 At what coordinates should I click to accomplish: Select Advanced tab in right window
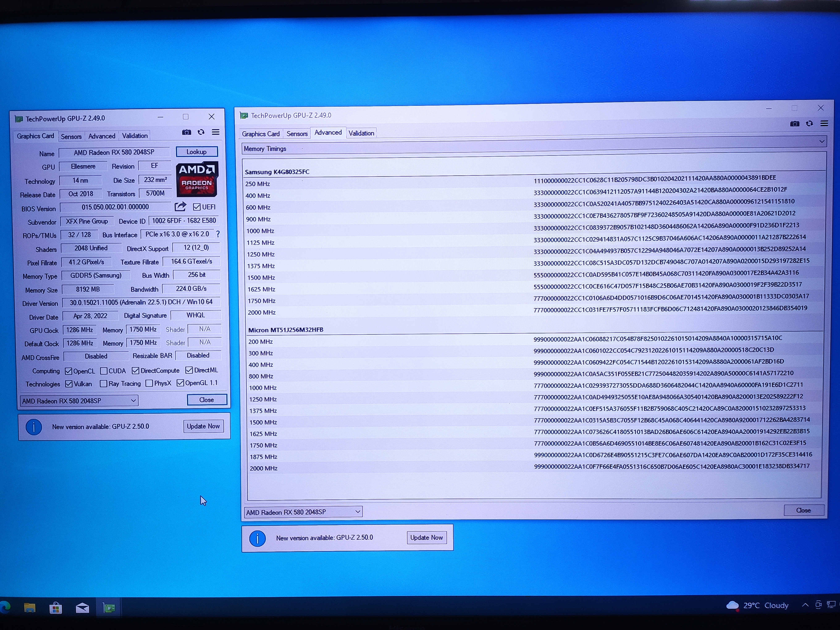click(328, 133)
